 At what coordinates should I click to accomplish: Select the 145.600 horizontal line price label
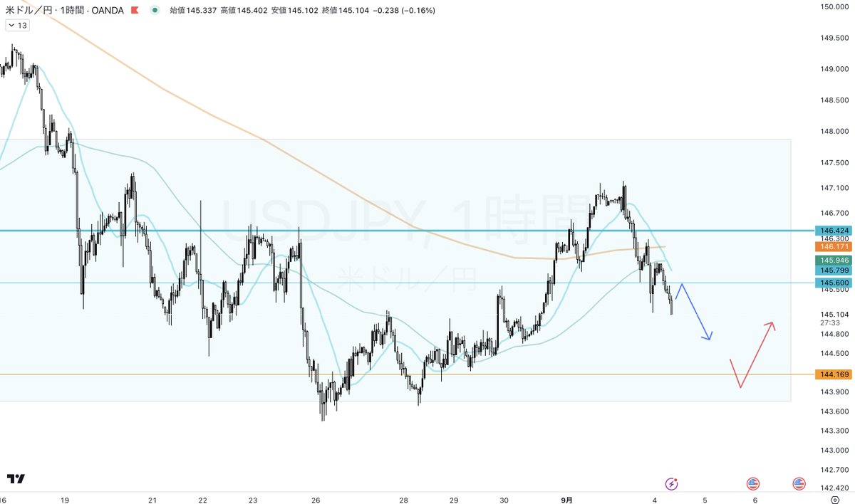tap(834, 283)
